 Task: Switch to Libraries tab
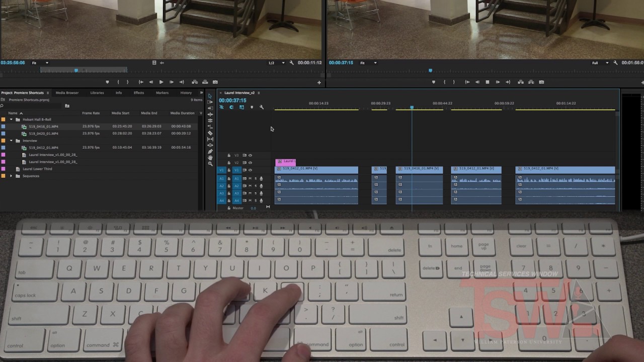[97, 93]
